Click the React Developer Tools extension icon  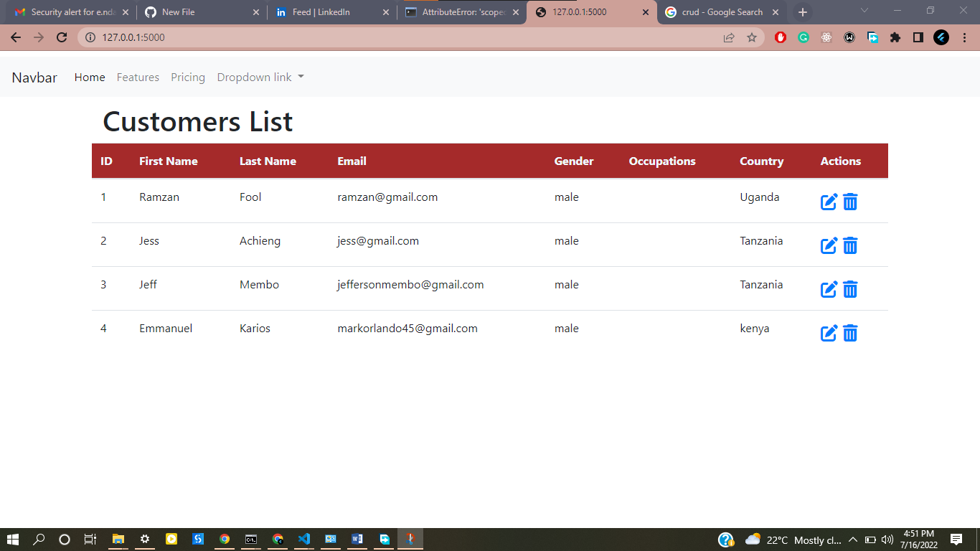point(826,37)
